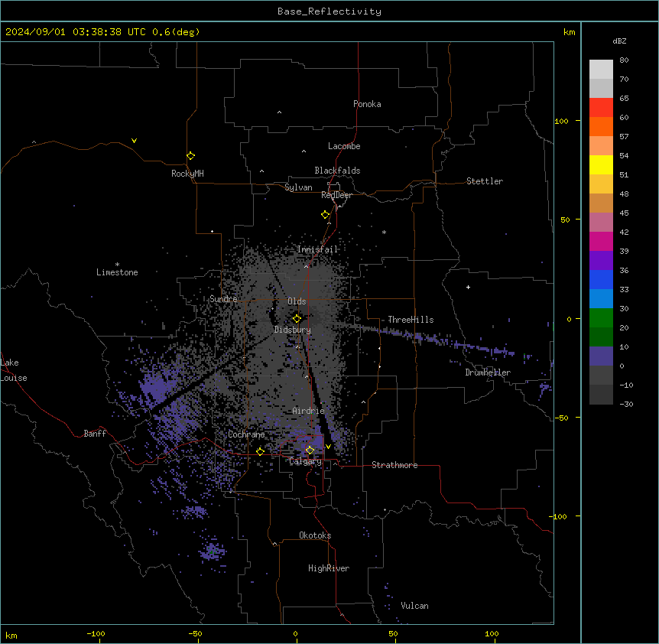Click the white caret marker southwest of Ponoka
Image resolution: width=659 pixels, height=644 pixels.
click(280, 112)
